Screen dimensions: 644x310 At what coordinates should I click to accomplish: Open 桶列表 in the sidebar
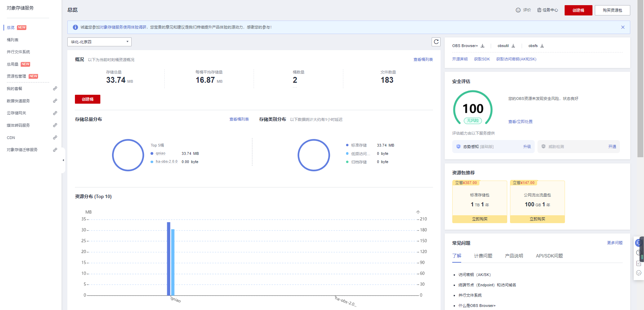(13, 40)
